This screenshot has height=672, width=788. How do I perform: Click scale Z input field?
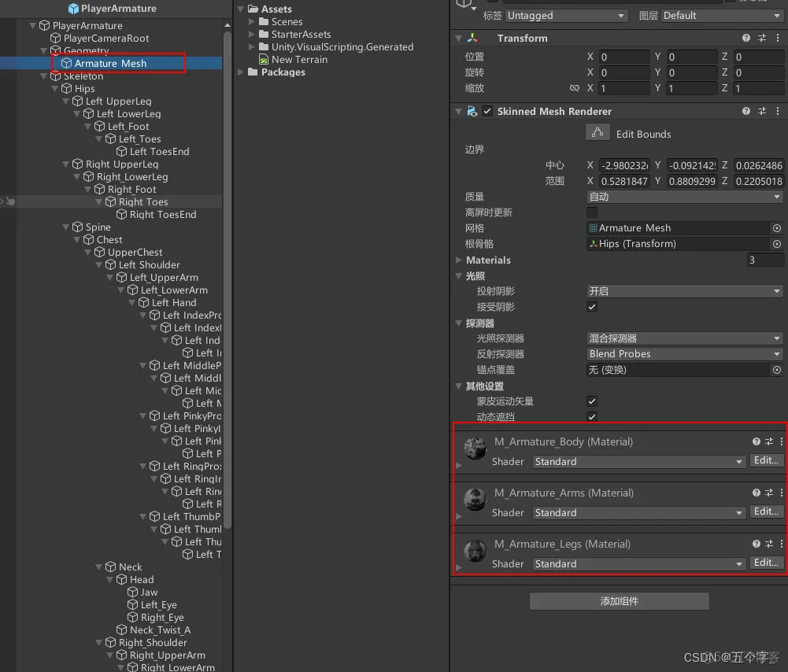pyautogui.click(x=759, y=88)
